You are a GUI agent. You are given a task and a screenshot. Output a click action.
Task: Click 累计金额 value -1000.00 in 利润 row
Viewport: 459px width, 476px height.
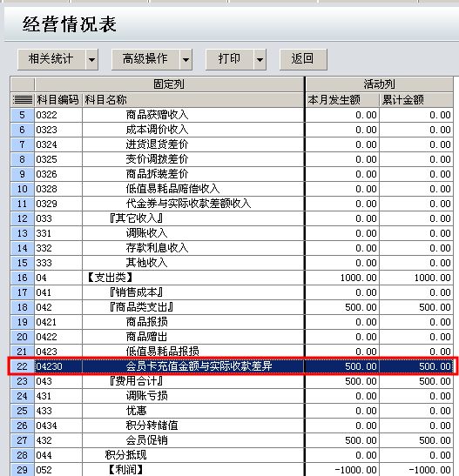coord(416,470)
